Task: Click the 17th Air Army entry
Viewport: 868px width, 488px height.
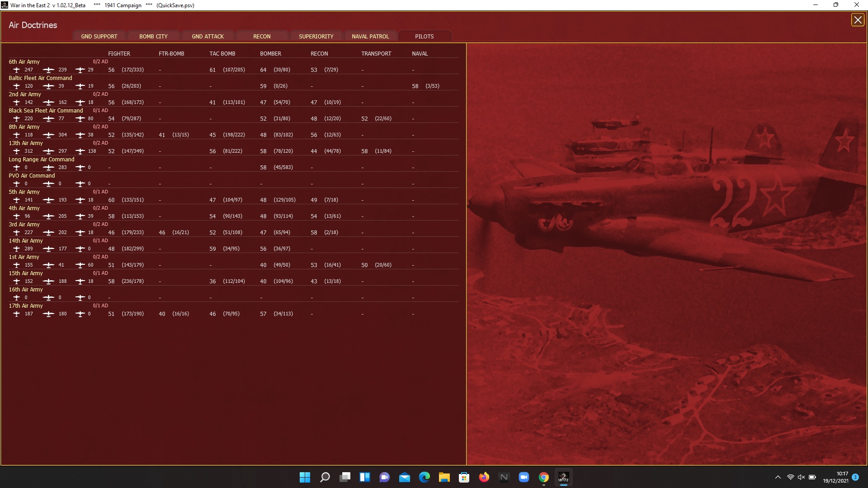Action: 25,306
